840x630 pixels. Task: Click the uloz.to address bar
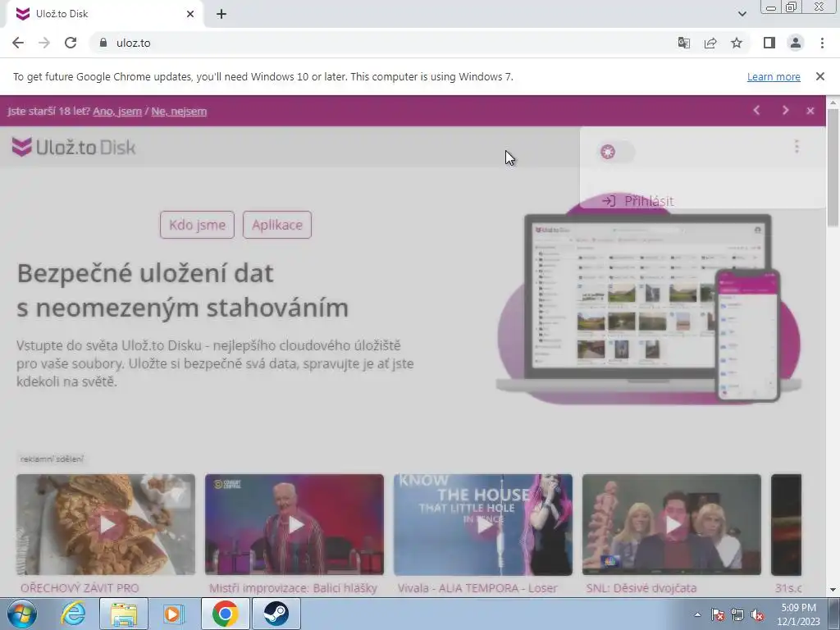tap(381, 43)
